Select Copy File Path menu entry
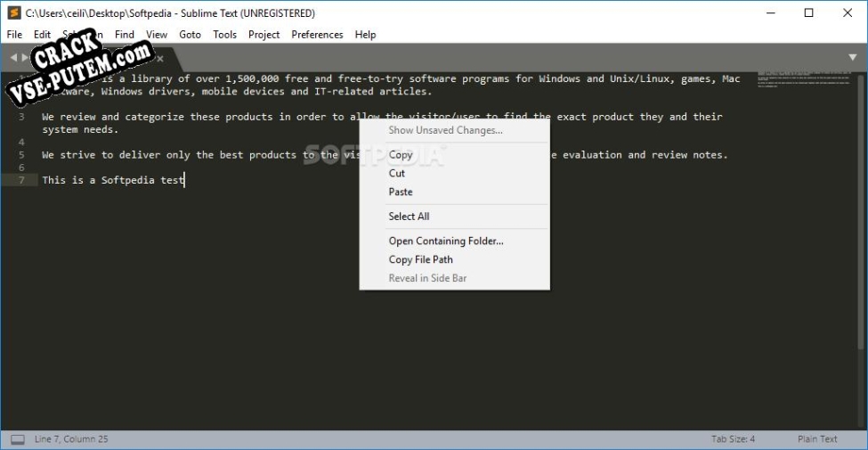Image resolution: width=868 pixels, height=450 pixels. (x=420, y=260)
